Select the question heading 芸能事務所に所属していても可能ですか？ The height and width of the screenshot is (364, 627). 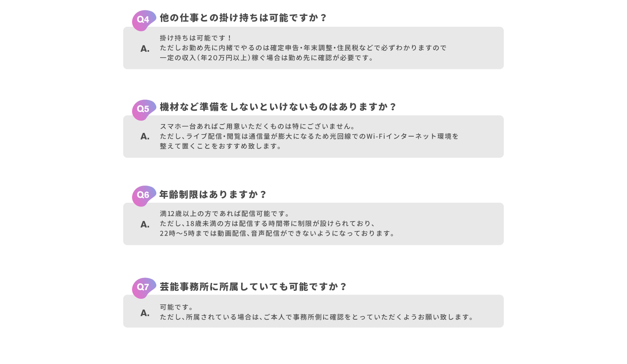click(x=253, y=286)
